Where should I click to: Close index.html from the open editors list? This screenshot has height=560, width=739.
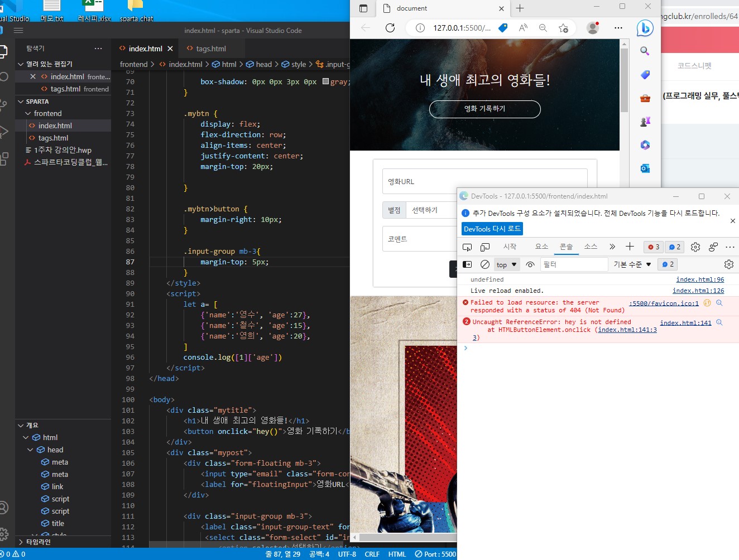pos(33,76)
